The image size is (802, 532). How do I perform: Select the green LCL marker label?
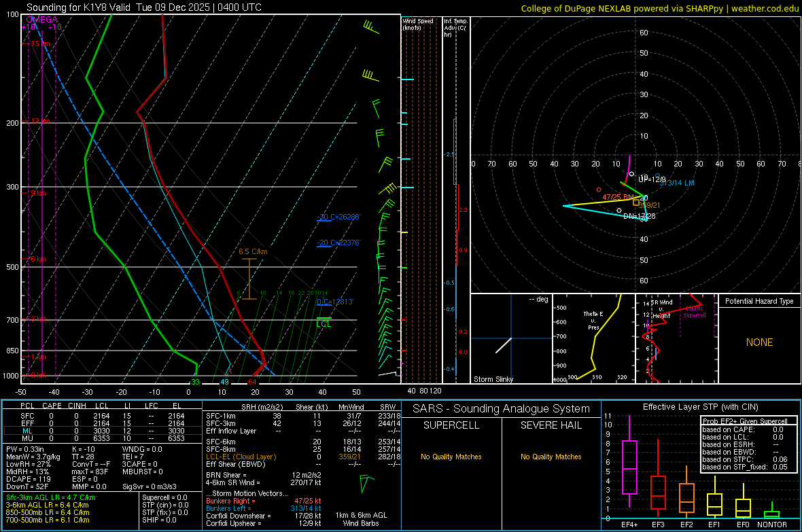tap(324, 324)
